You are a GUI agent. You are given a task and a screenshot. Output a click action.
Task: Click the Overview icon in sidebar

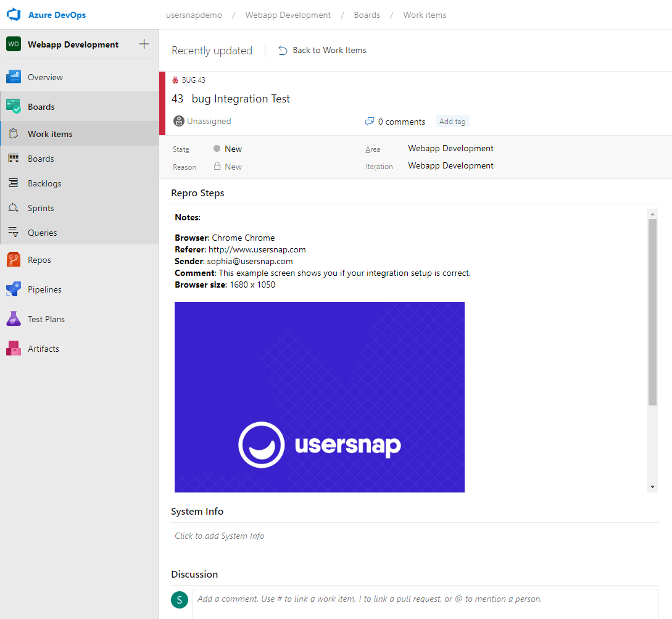[14, 77]
